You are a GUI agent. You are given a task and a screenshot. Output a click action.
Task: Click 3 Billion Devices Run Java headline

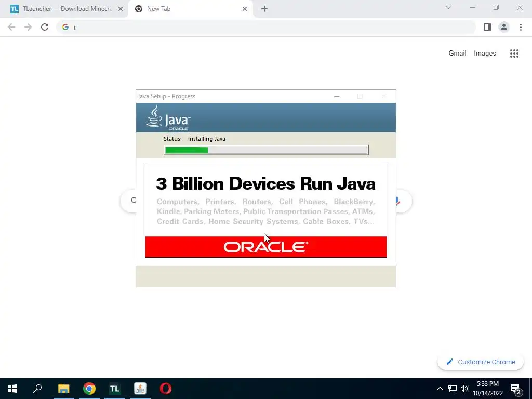(x=265, y=183)
